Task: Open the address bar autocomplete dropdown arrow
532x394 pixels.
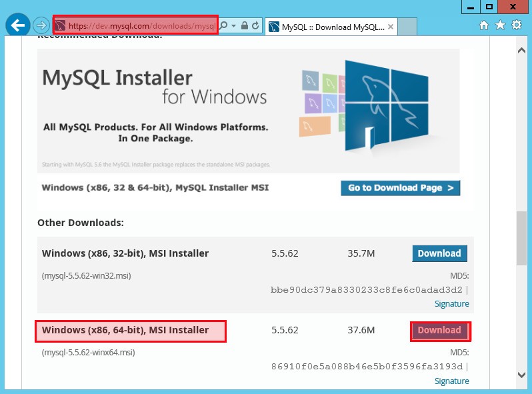Action: (233, 25)
